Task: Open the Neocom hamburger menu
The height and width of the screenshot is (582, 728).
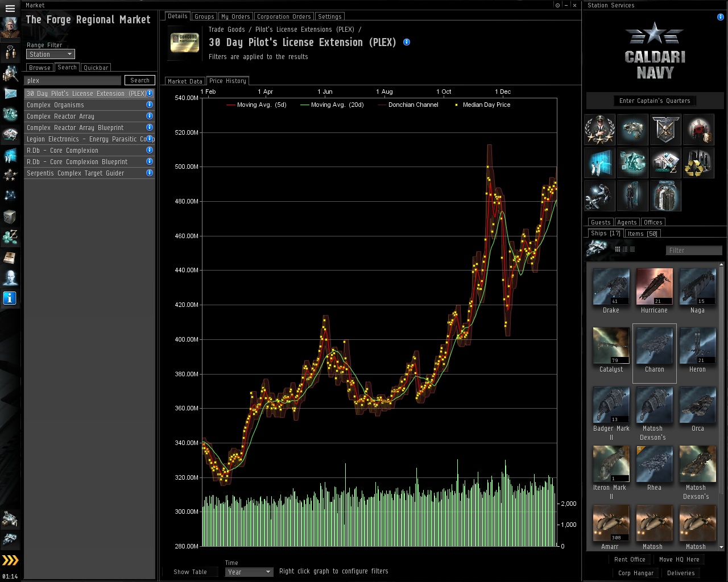Action: (10, 9)
